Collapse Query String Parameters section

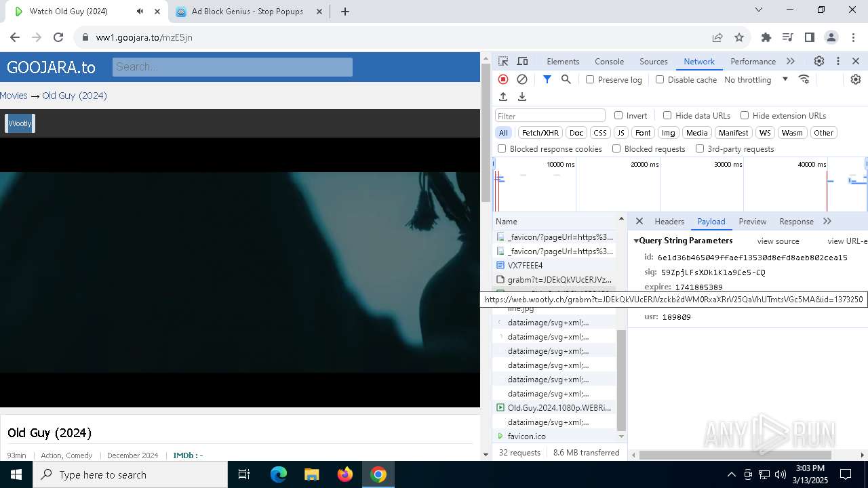pos(637,241)
